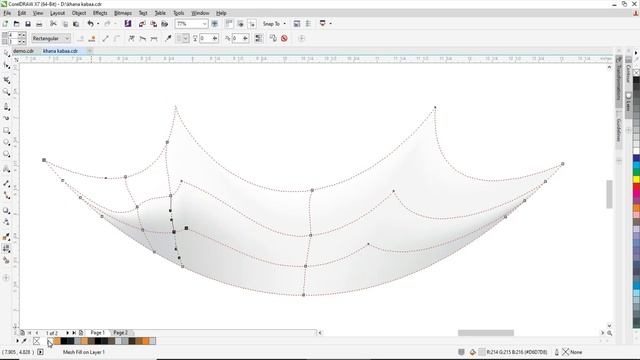The width and height of the screenshot is (640, 360).
Task: Click the Export icon
Action: coord(153,24)
